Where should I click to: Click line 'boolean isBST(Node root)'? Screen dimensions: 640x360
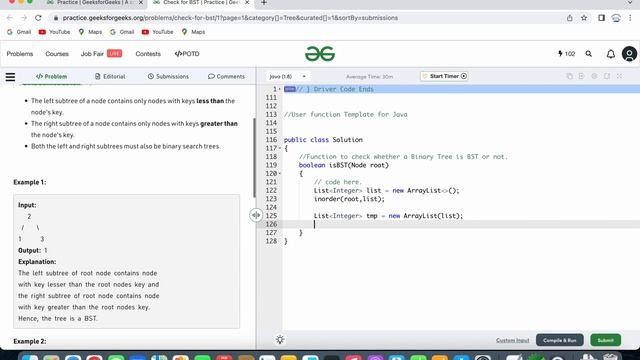[x=344, y=165]
